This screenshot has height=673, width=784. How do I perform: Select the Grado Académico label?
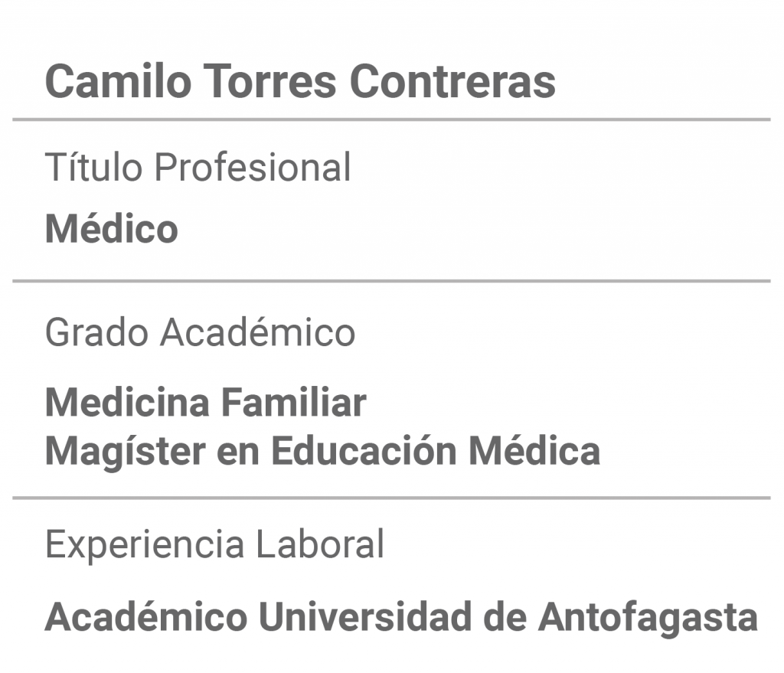tap(200, 332)
